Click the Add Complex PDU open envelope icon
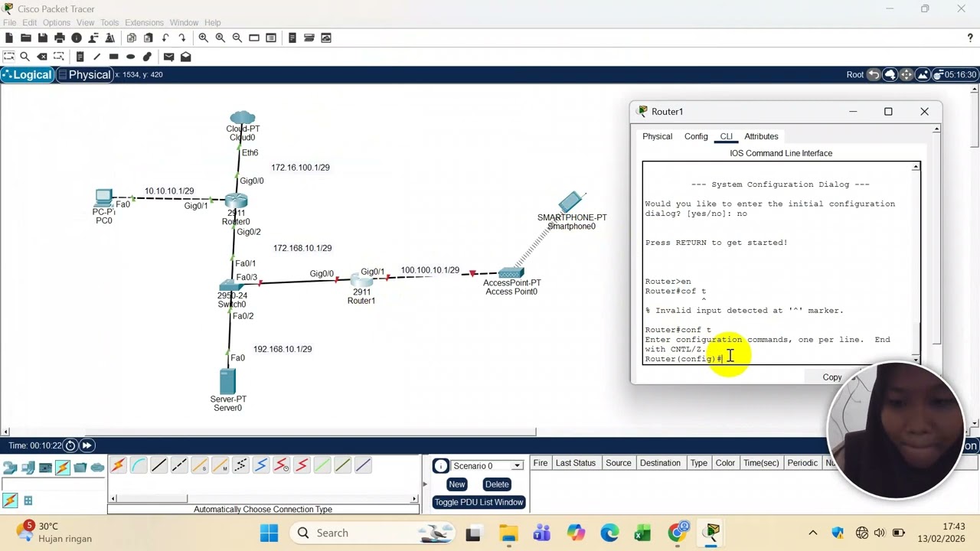The image size is (980, 551). click(x=185, y=57)
